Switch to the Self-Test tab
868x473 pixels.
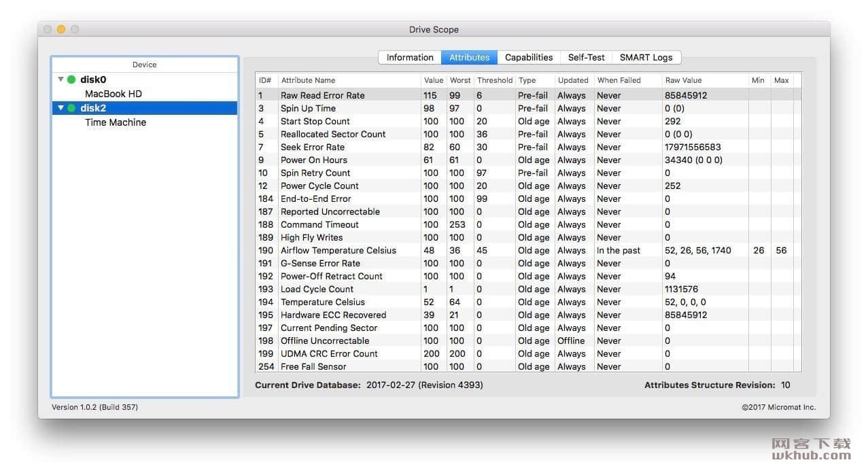point(586,58)
